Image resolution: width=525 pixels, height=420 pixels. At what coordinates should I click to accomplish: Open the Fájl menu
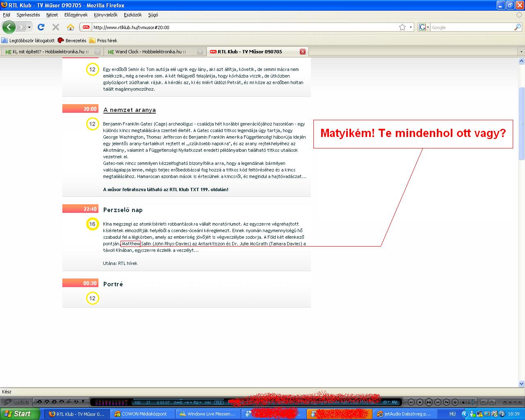7,15
